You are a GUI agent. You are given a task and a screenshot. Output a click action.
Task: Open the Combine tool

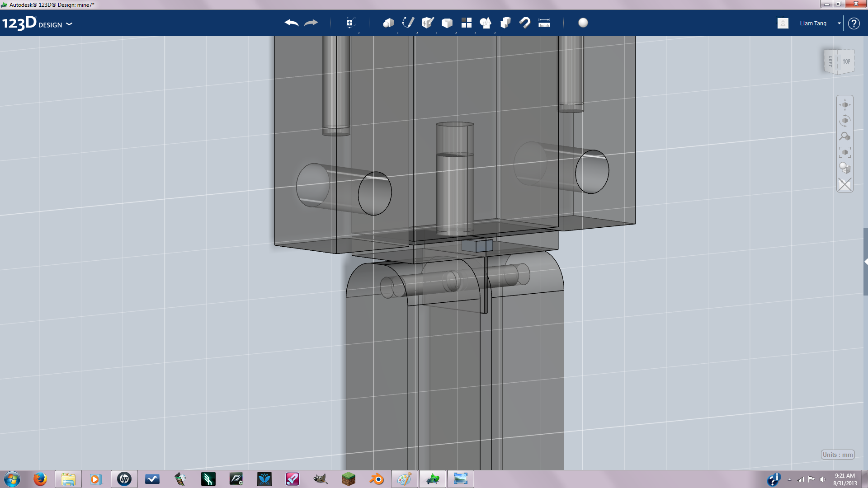pos(505,23)
